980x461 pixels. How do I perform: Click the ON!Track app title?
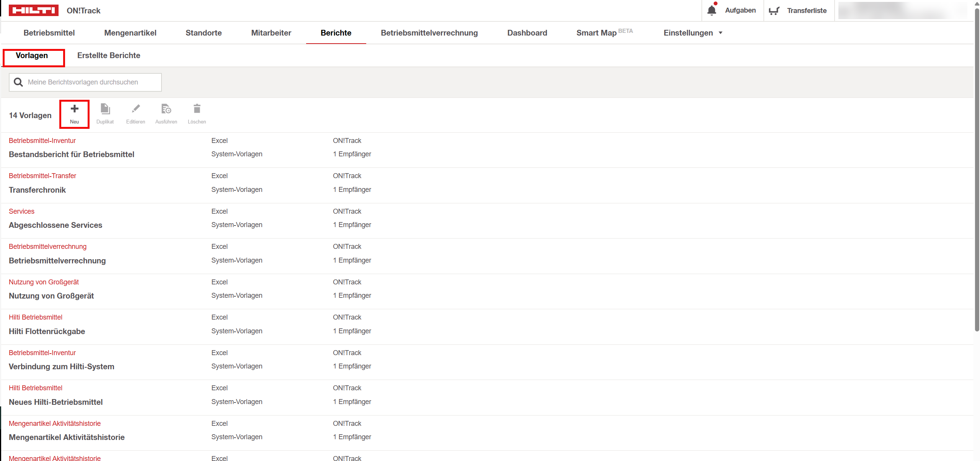(x=83, y=11)
